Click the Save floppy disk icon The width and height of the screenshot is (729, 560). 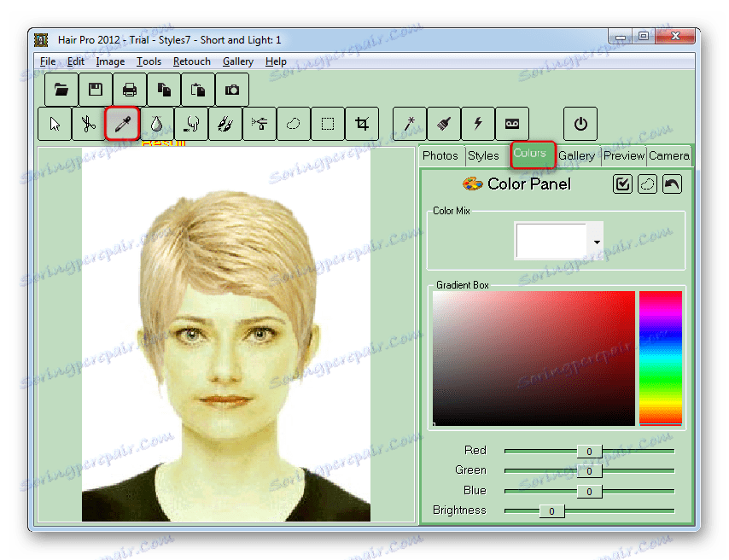click(x=96, y=90)
